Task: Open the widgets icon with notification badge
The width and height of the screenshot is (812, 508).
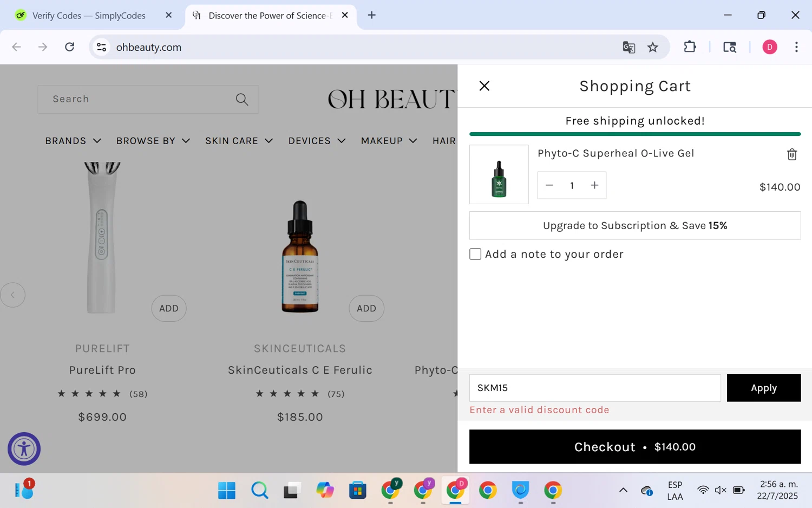Action: point(24,489)
